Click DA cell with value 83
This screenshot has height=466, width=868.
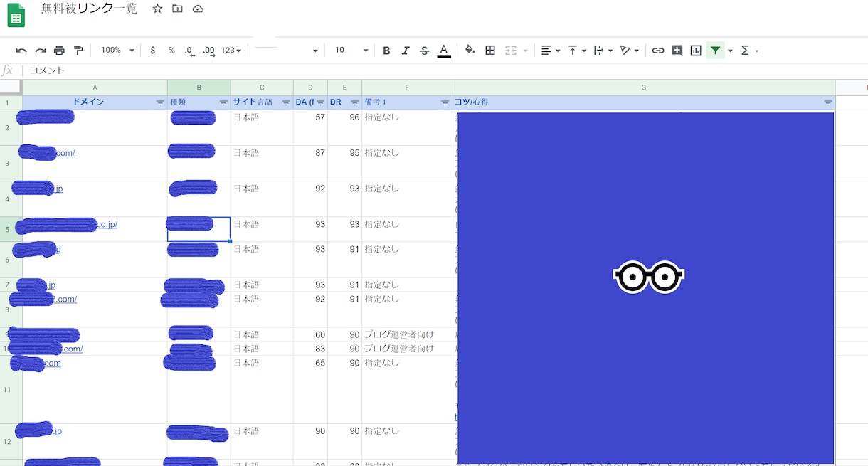tap(310, 349)
